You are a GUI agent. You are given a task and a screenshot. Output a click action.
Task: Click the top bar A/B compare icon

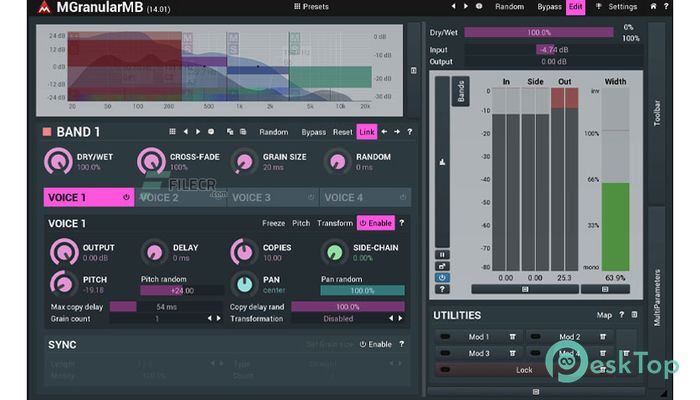(x=479, y=6)
